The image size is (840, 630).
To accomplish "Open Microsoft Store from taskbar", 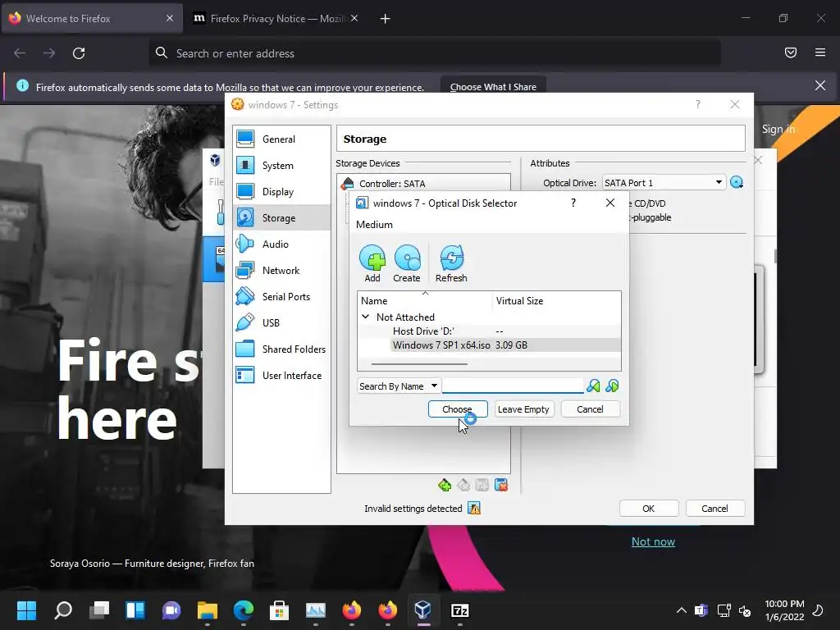I will pos(279,610).
